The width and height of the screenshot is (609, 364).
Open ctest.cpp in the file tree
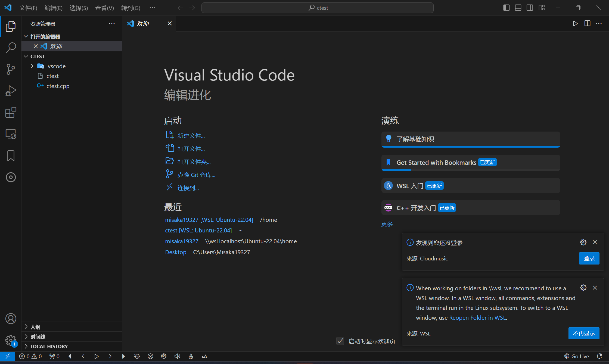coord(72,86)
